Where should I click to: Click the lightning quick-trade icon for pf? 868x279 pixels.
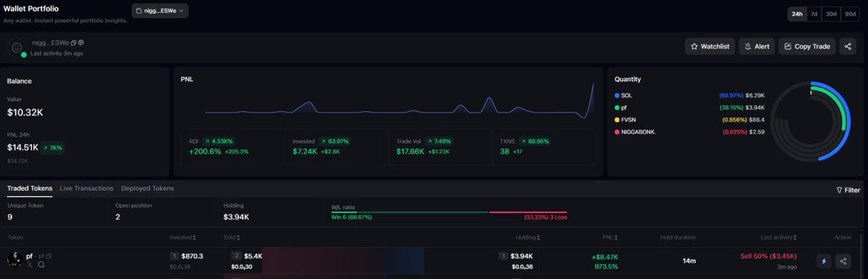[824, 261]
